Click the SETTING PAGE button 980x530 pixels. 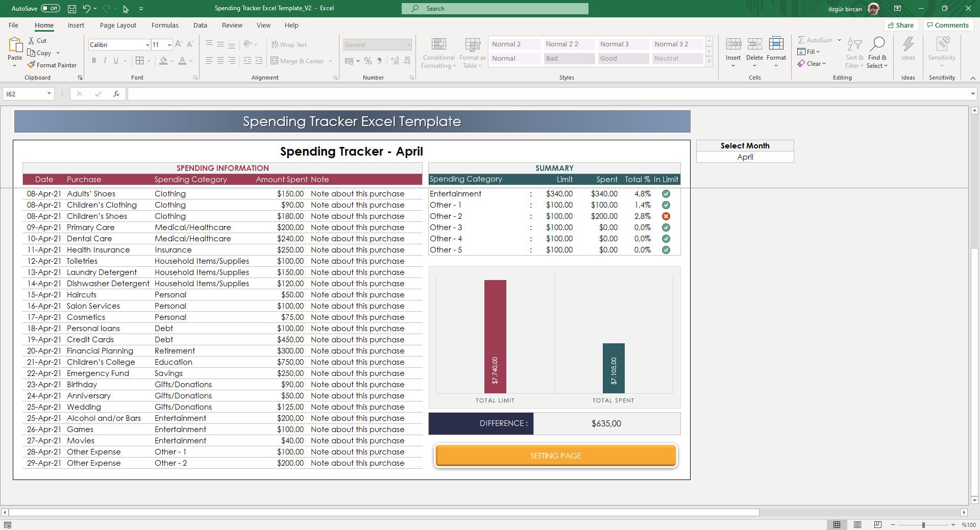pos(555,456)
